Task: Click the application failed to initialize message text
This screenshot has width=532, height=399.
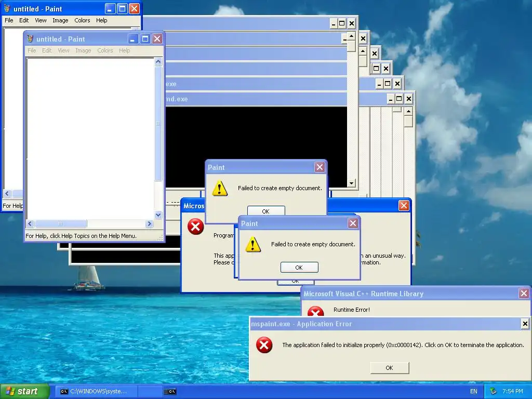Action: [403, 345]
